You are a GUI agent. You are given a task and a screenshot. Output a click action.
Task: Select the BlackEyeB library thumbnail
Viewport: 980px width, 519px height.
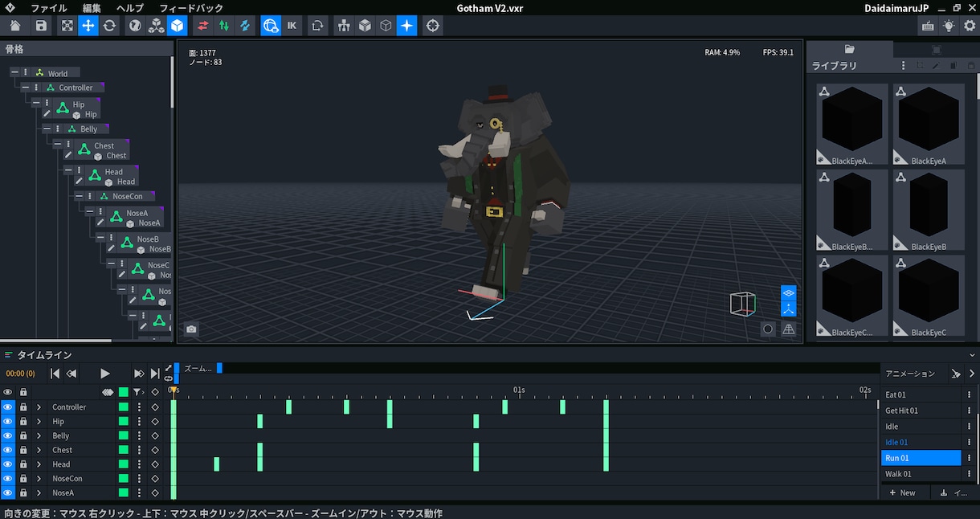click(928, 210)
